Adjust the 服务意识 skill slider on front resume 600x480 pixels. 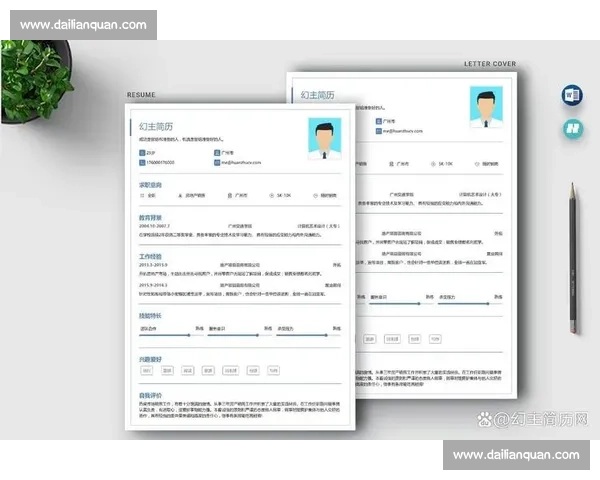tap(240, 335)
